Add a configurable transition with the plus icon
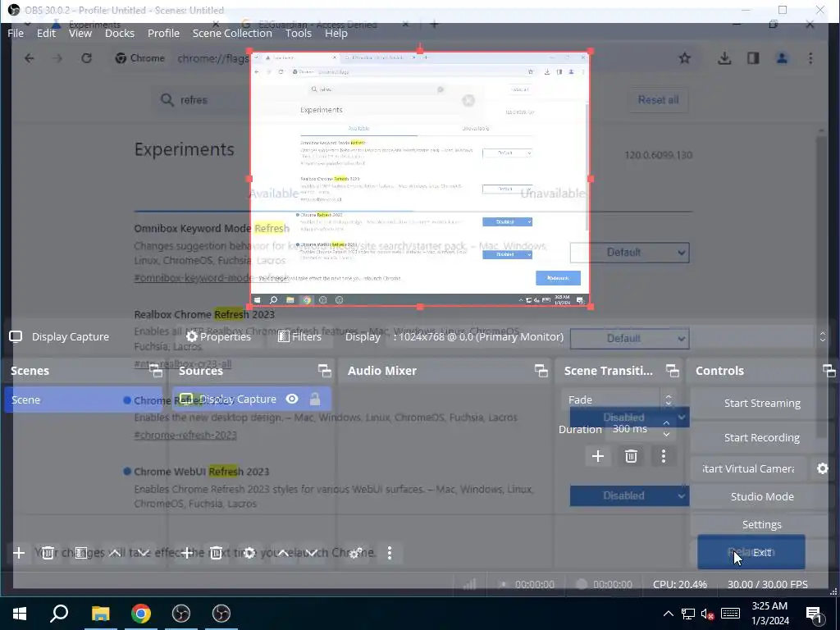840x630 pixels. coord(598,456)
